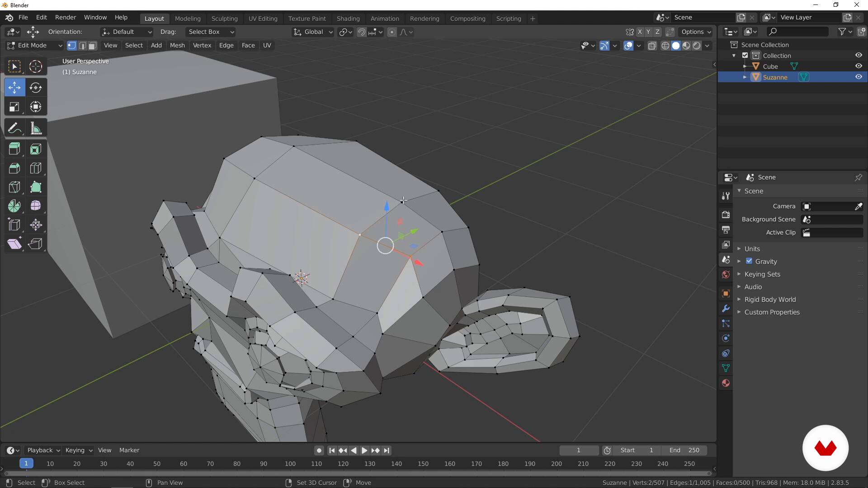Open the Orientation Default dropdown
The image size is (868, 488).
click(x=127, y=32)
